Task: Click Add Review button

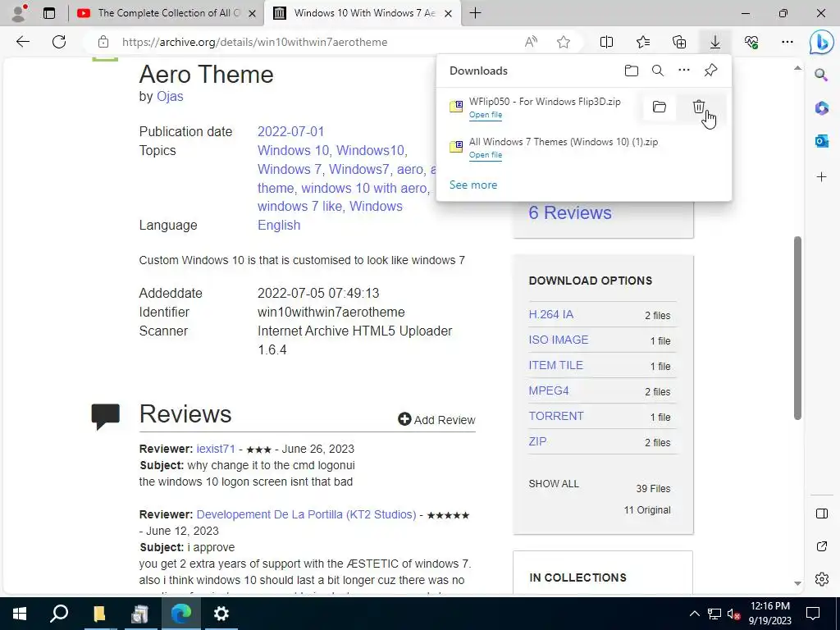Action: click(x=436, y=419)
